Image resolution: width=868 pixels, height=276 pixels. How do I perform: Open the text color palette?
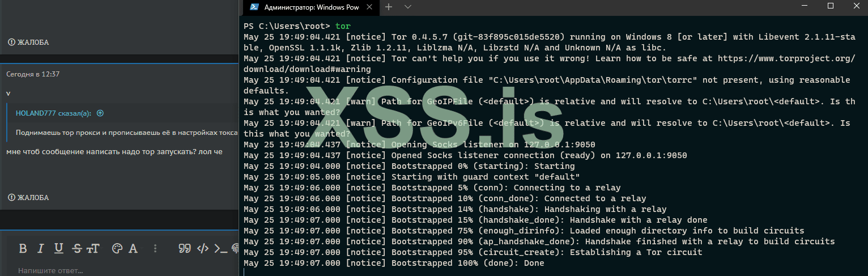coord(117,248)
